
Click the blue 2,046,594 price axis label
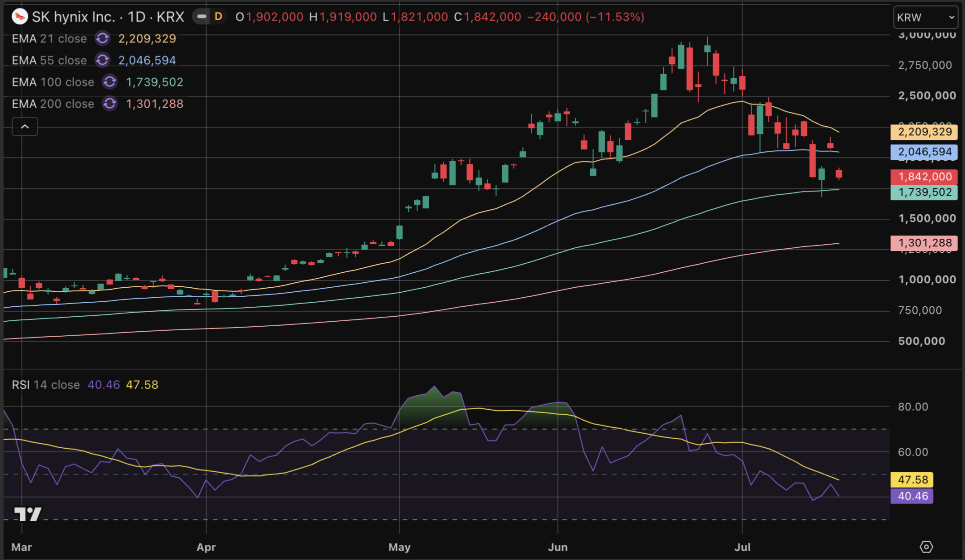(924, 152)
